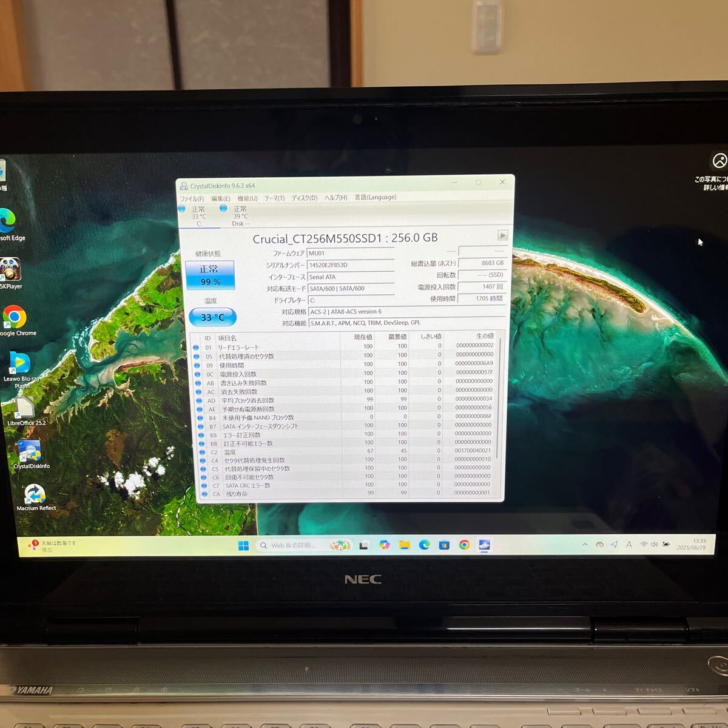Open the ヘルプ(H) menu
The height and width of the screenshot is (728, 728).
click(335, 198)
